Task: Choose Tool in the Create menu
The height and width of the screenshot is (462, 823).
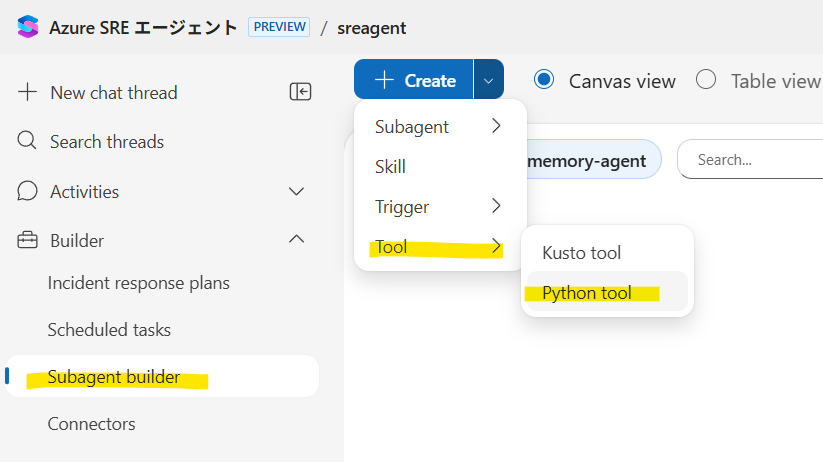Action: pos(440,246)
